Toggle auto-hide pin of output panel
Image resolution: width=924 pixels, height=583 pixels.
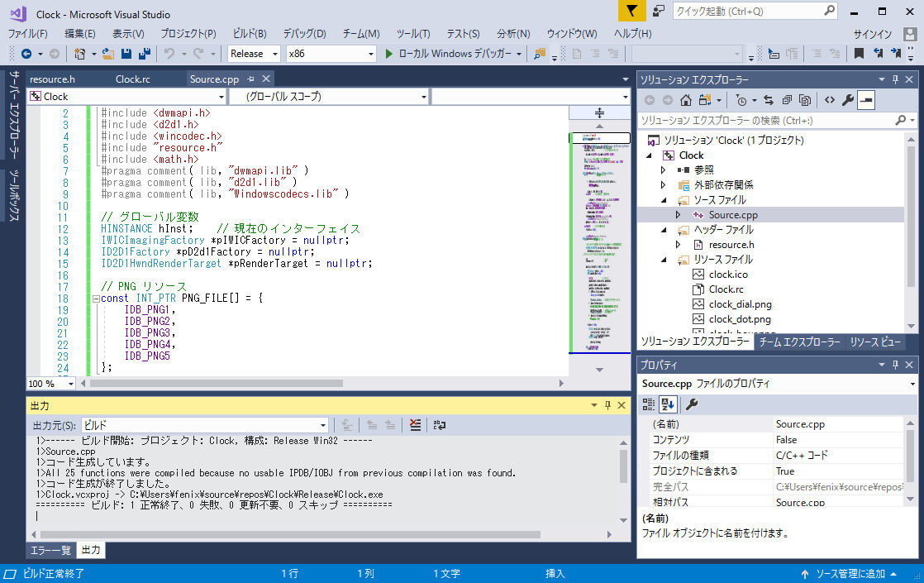pos(608,405)
